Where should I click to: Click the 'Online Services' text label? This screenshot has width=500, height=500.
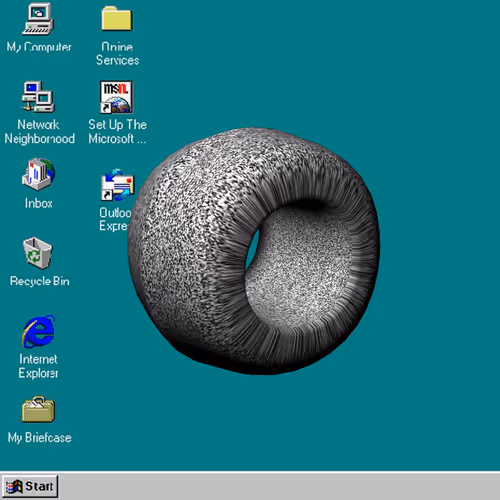coord(117,54)
